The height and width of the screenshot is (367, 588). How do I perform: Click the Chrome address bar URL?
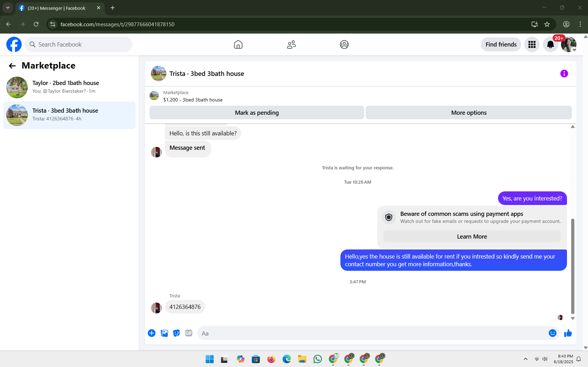pos(117,24)
